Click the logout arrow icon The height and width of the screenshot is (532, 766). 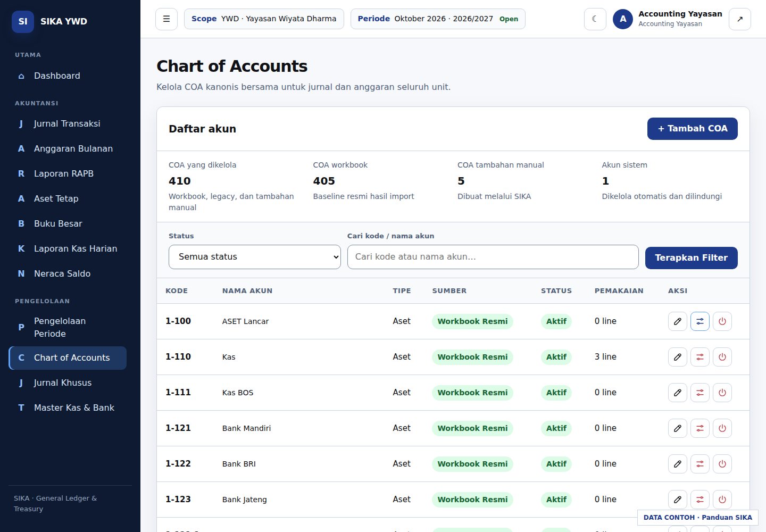tap(740, 19)
